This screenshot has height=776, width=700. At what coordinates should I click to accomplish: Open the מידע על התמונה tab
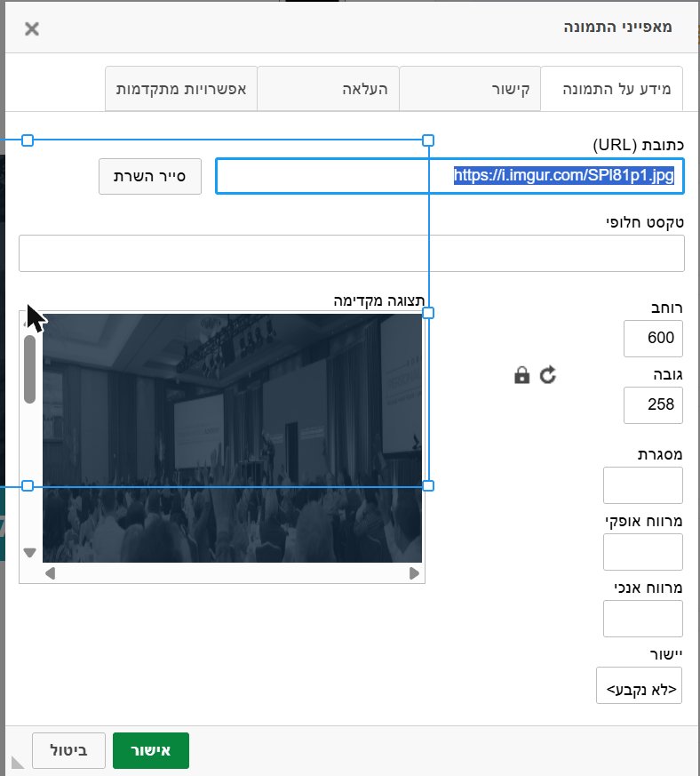(x=611, y=89)
